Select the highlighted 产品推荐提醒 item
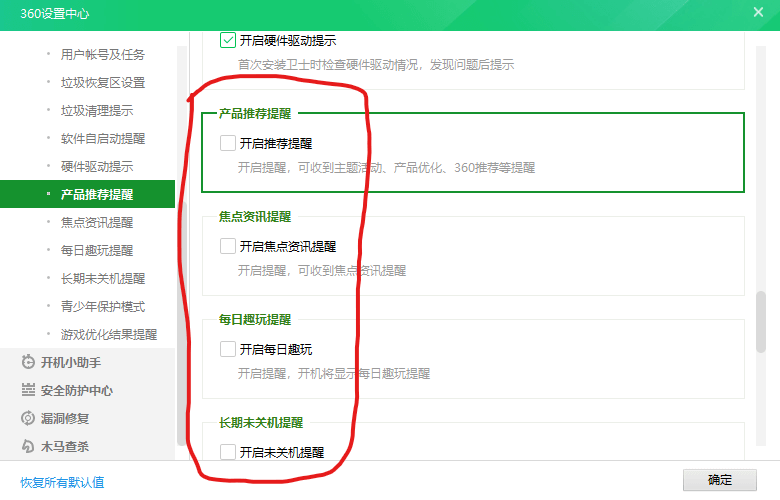The height and width of the screenshot is (500, 780). coord(88,194)
